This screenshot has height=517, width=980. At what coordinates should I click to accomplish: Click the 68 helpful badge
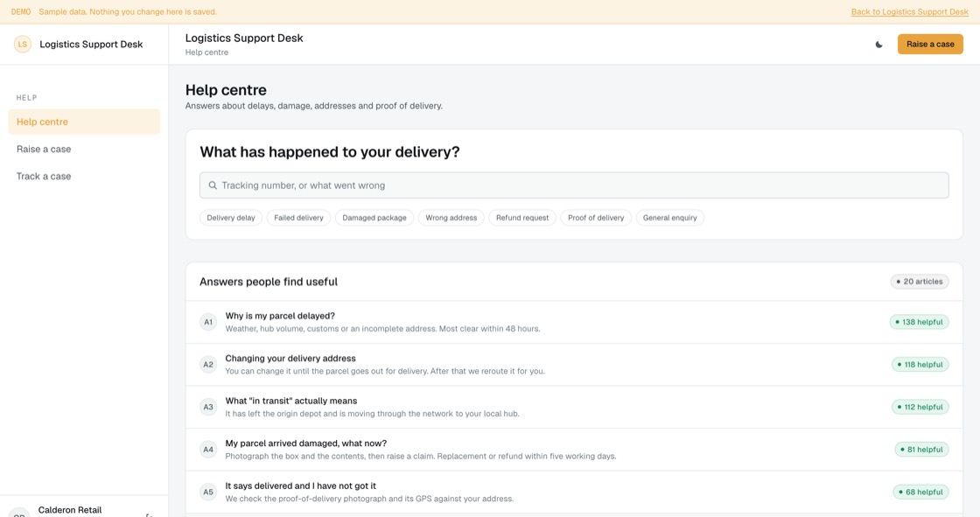click(920, 492)
